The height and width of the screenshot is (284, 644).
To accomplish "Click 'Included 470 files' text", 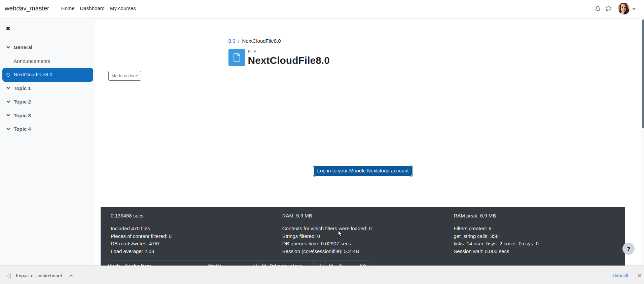I will [x=130, y=229].
